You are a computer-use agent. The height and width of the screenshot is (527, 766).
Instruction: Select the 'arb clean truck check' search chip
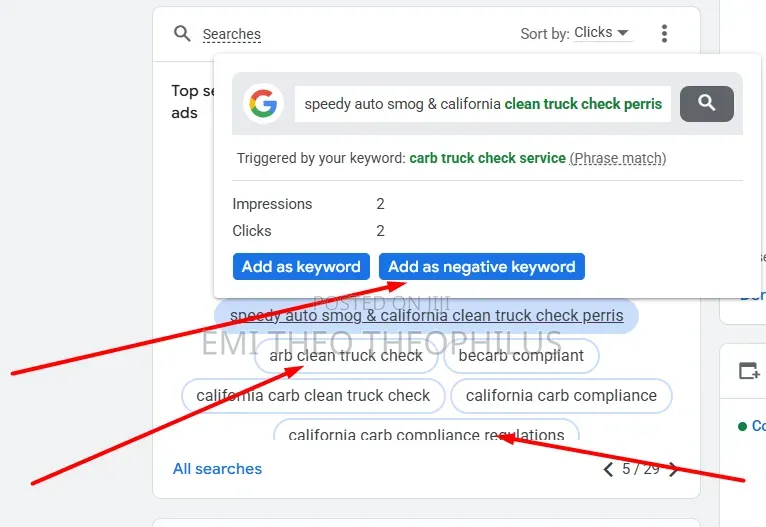click(x=346, y=356)
